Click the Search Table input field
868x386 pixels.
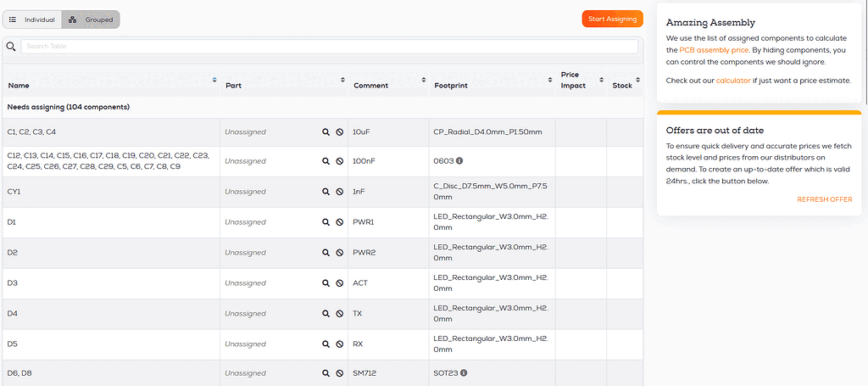[329, 46]
